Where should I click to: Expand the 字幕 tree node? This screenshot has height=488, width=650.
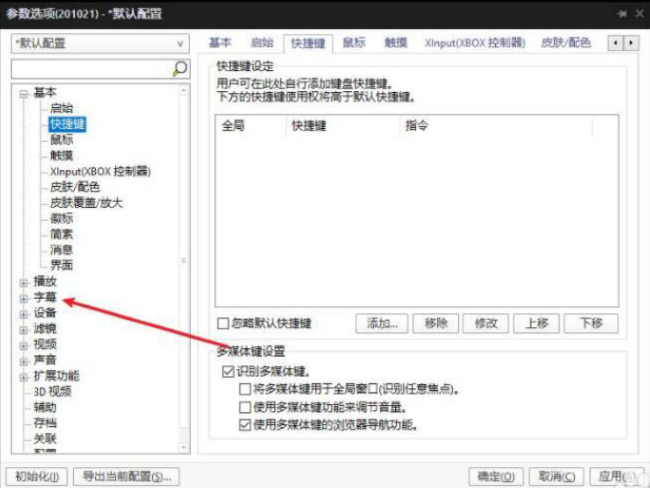pyautogui.click(x=23, y=298)
